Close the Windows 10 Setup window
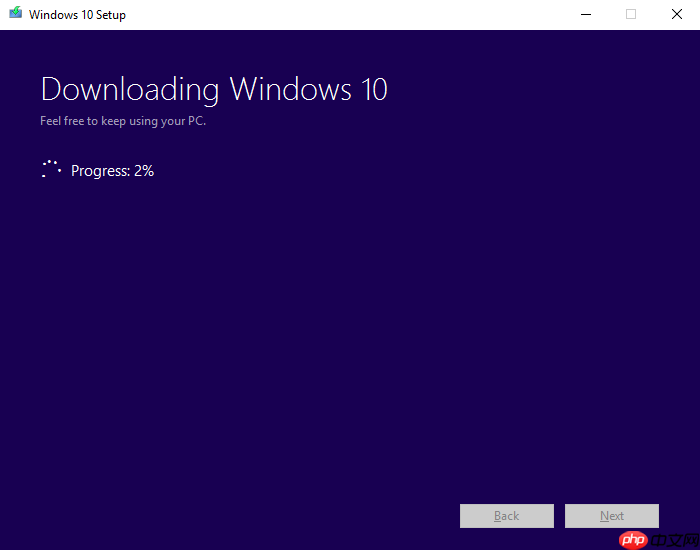Screen dimensions: 700x550 pos(677,14)
